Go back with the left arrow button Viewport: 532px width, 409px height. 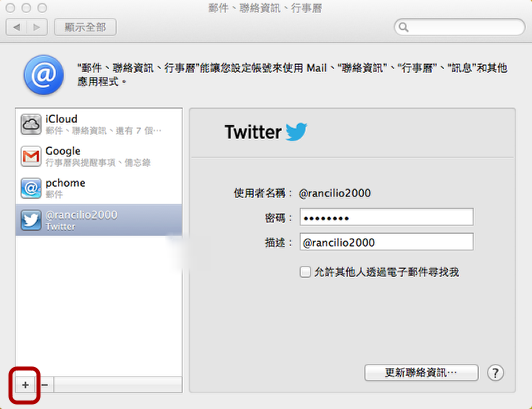[16, 27]
